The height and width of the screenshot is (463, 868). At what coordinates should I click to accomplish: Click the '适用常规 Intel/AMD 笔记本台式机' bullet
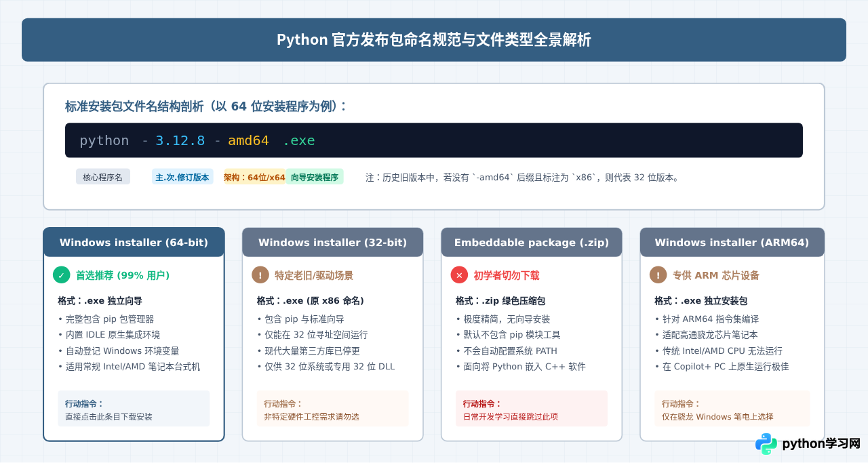(130, 366)
